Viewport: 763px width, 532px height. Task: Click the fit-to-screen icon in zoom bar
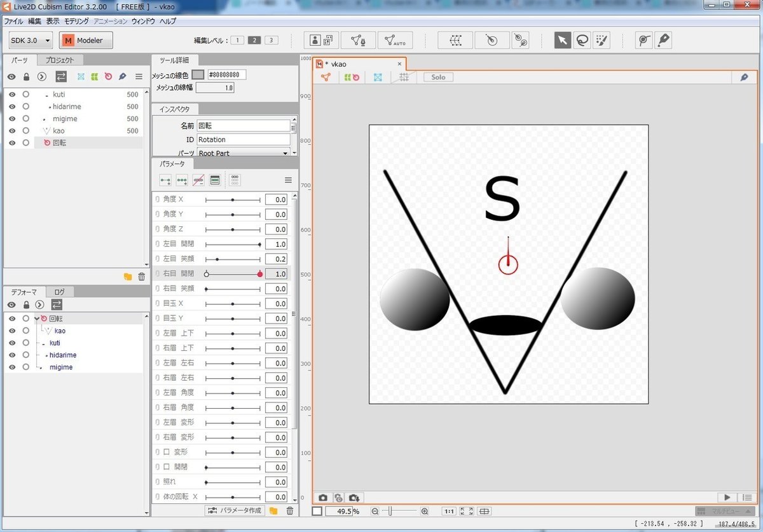coord(466,511)
